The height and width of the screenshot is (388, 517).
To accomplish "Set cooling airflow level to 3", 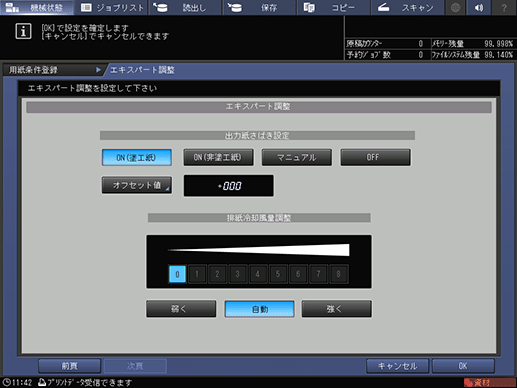I will coord(238,274).
